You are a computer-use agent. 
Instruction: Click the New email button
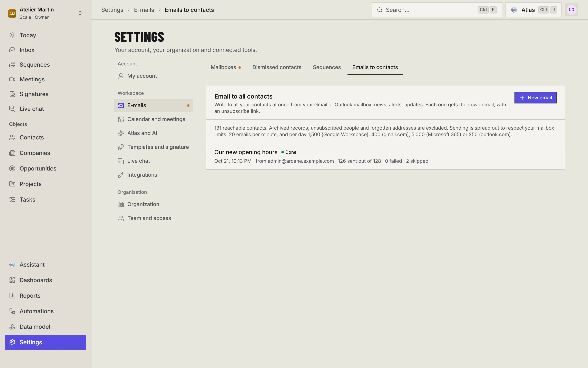[535, 98]
